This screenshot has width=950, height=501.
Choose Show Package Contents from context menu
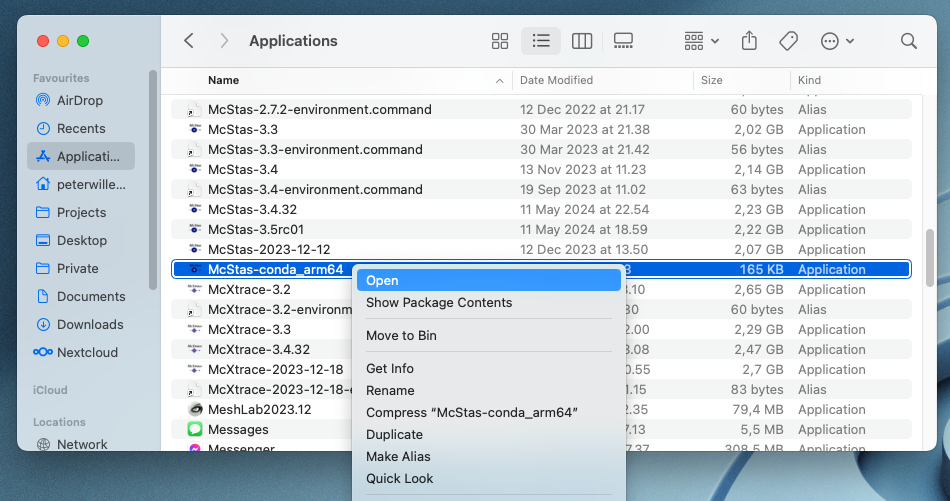(x=439, y=303)
